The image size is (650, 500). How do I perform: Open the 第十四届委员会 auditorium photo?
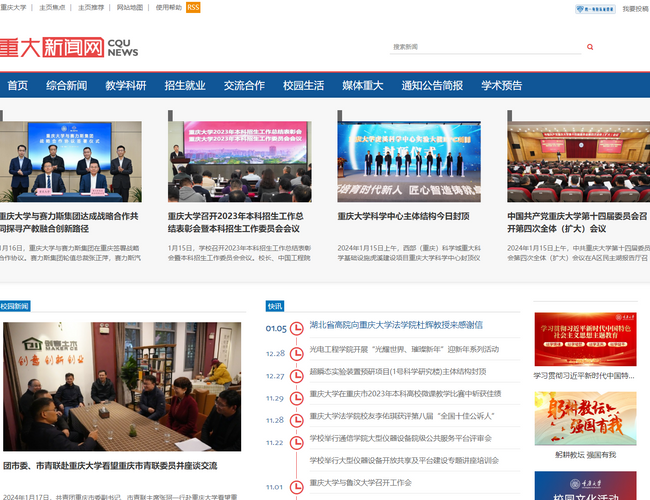point(579,162)
